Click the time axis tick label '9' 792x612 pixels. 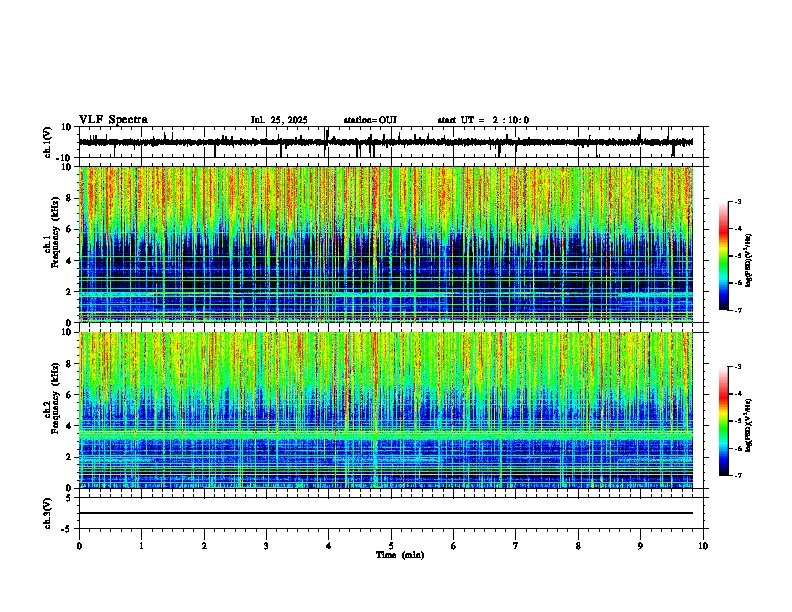(x=640, y=546)
